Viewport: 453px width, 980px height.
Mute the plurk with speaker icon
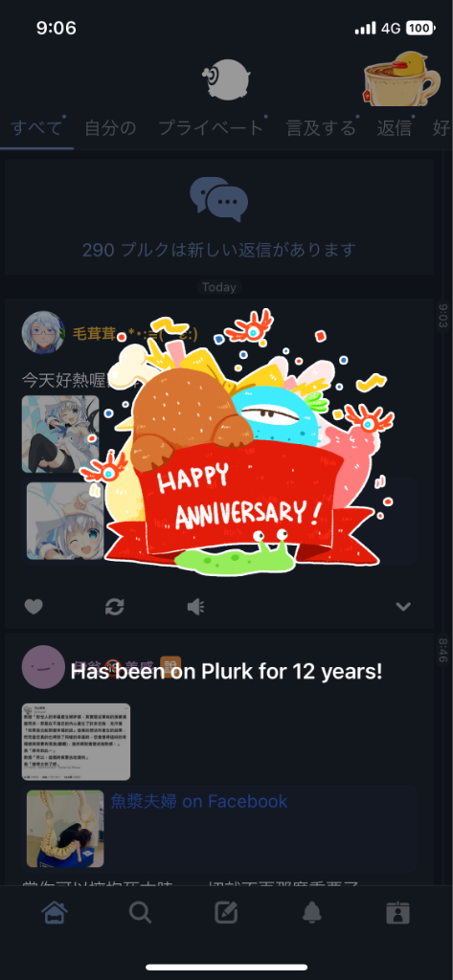[195, 606]
